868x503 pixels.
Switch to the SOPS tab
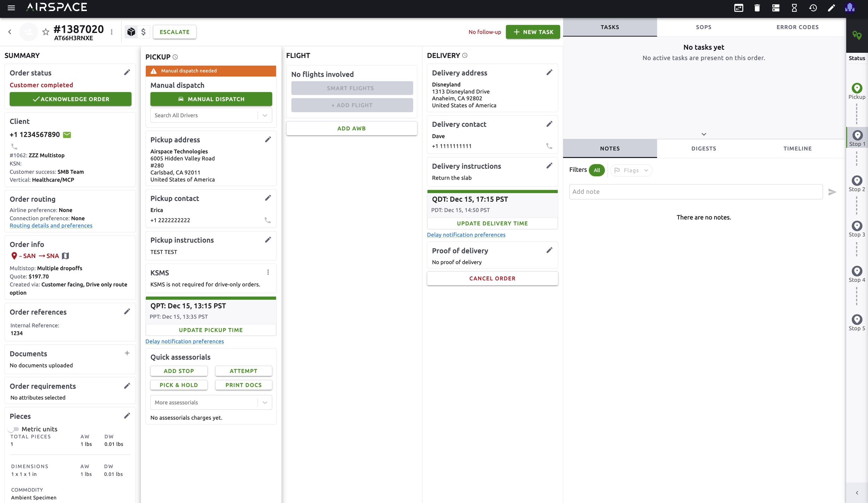point(703,27)
